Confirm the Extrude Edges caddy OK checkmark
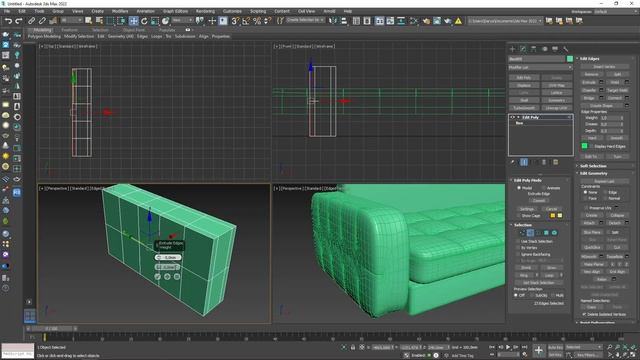The image size is (640, 360). tap(158, 277)
